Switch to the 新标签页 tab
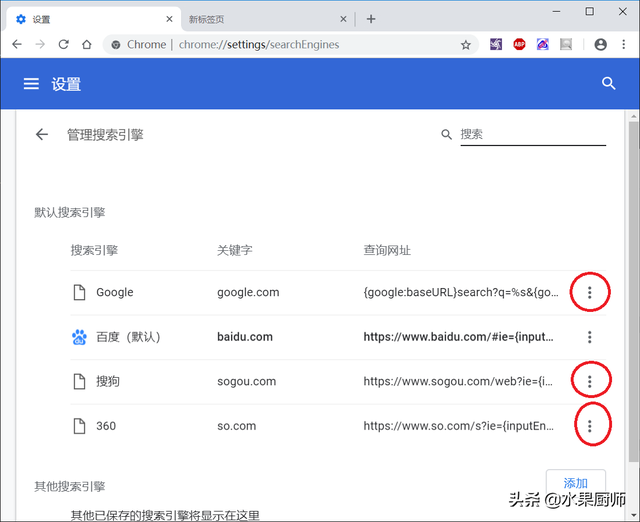 [268, 19]
